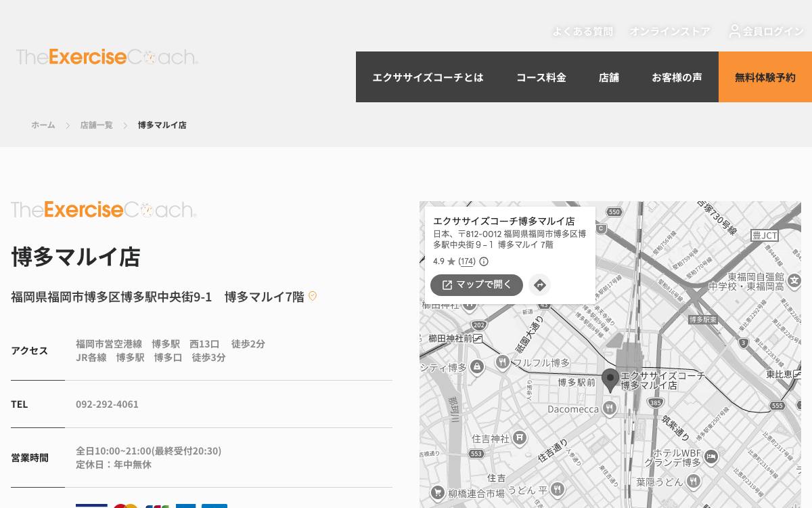Click the member login person icon
Image resolution: width=812 pixels, height=508 pixels.
(x=735, y=31)
